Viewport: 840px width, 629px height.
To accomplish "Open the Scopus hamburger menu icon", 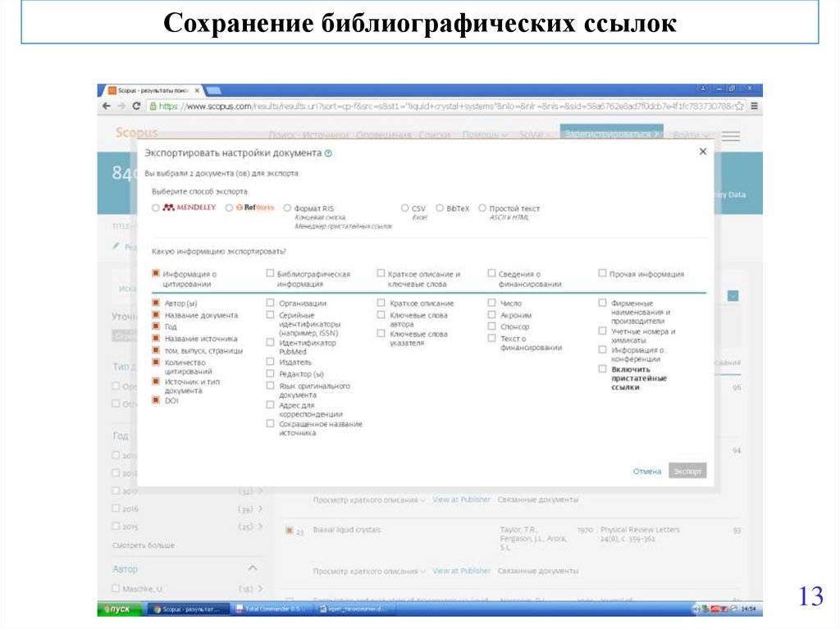I will click(x=730, y=136).
